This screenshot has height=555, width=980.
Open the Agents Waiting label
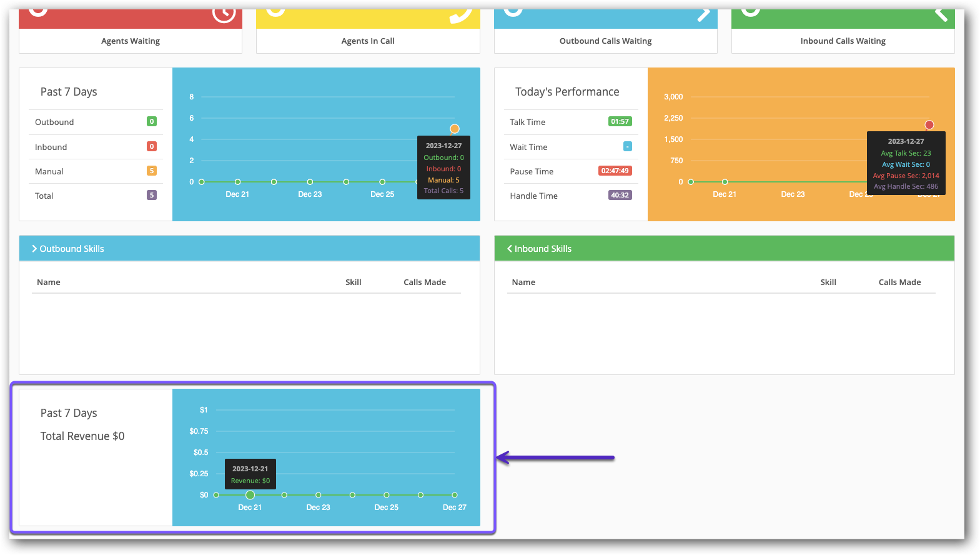coord(131,41)
